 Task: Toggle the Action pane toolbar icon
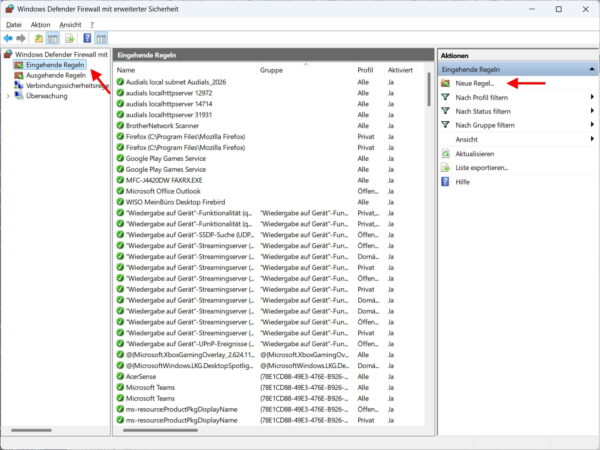pos(101,38)
